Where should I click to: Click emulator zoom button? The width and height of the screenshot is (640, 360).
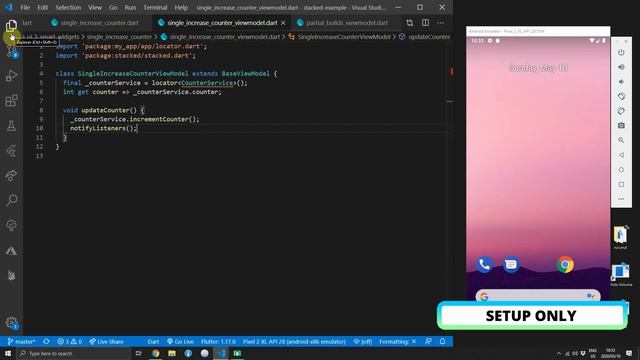(621, 140)
